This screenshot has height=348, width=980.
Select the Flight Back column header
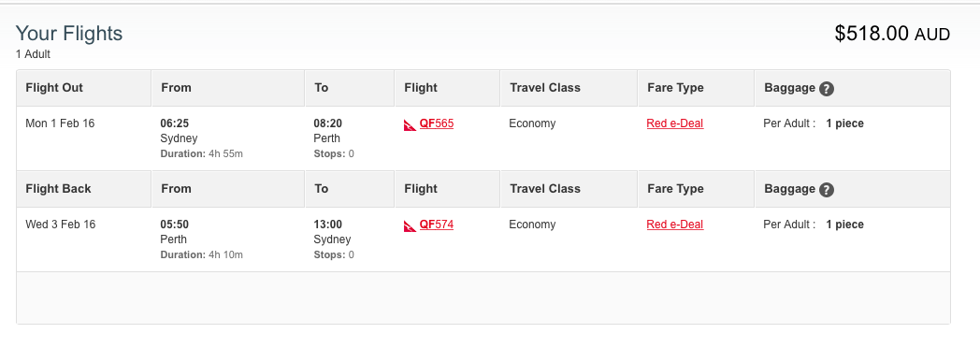58,189
